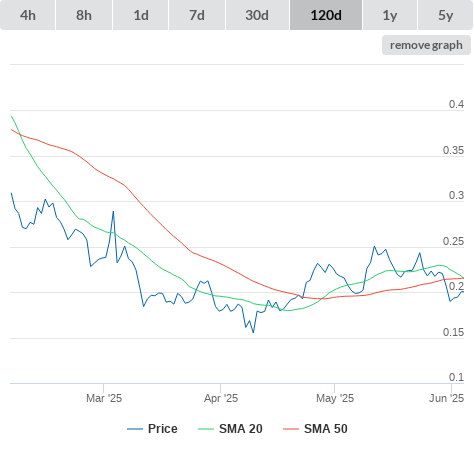Click the May '25 axis tick label
Screen dimensions: 474x455
point(335,398)
